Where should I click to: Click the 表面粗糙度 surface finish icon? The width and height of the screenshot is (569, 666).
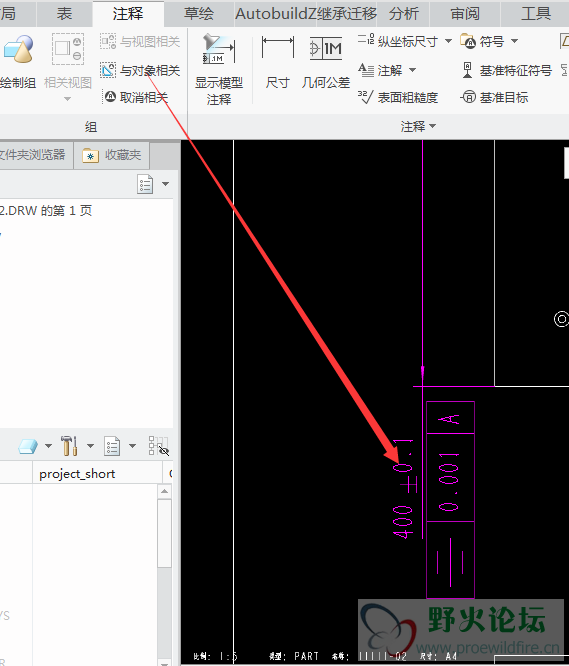365,97
